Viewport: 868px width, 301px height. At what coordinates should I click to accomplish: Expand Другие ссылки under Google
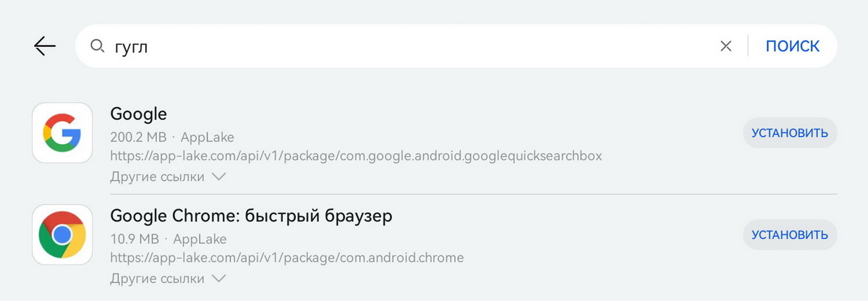tap(169, 177)
